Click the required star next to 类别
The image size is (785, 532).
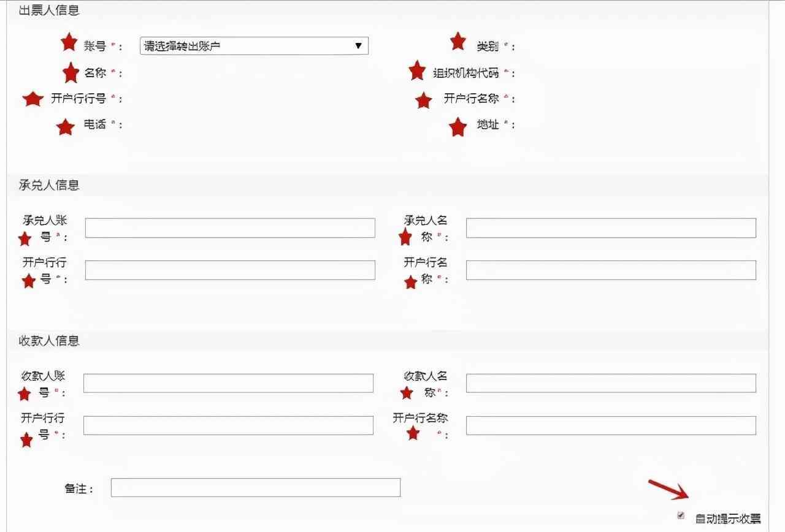point(458,42)
